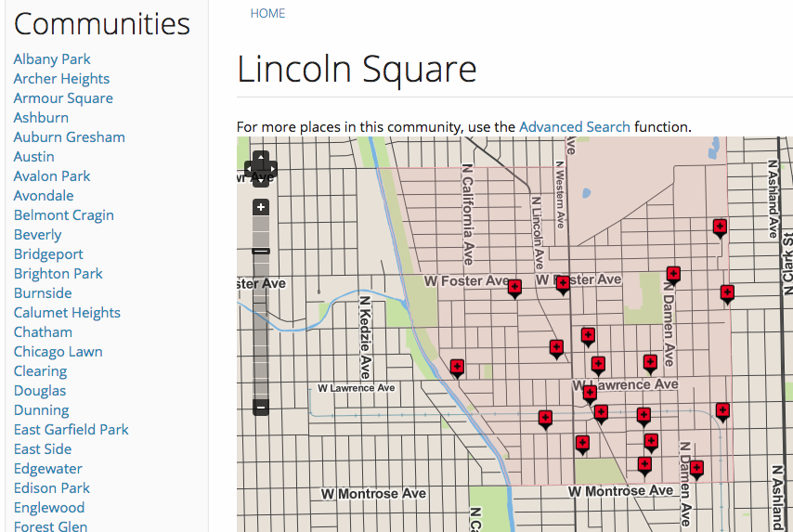Open the Forest Glen community
793x532 pixels.
[50, 526]
